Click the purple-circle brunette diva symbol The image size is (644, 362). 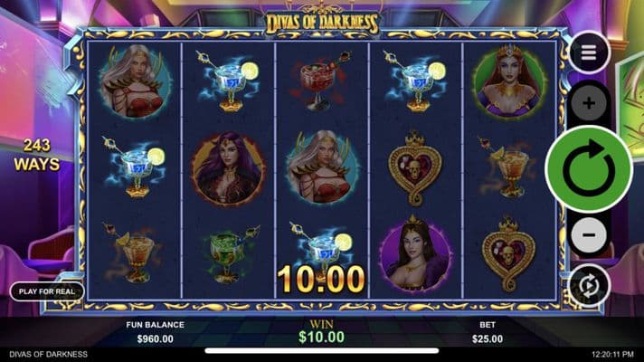click(x=415, y=253)
